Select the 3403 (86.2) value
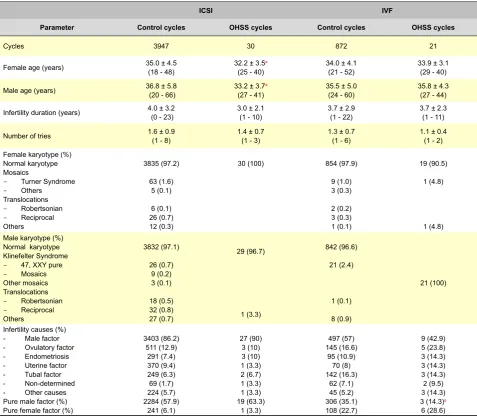This screenshot has height=417, width=477. pos(161,339)
